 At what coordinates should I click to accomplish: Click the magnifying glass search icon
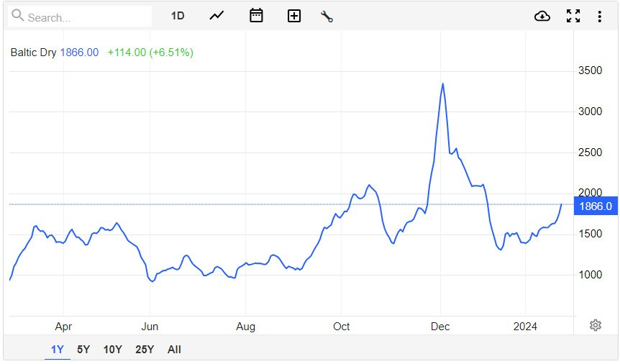coord(17,16)
